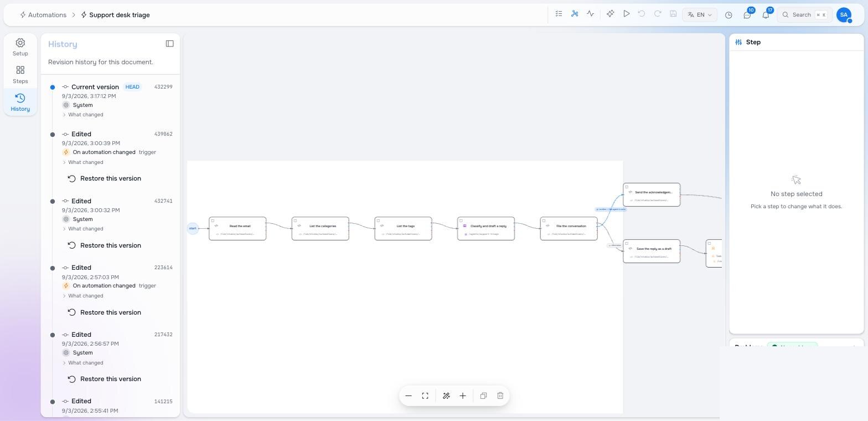Click the Search field
This screenshot has height=421, width=868.
point(805,15)
